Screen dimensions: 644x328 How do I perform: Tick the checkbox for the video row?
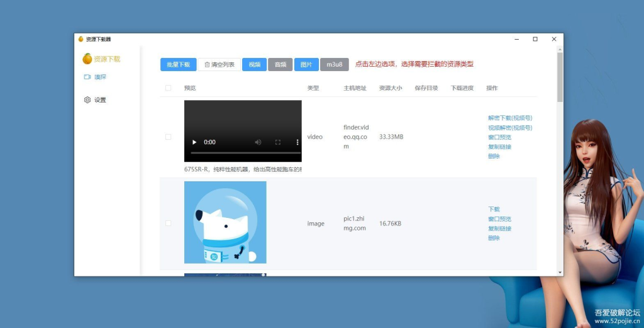pyautogui.click(x=168, y=137)
